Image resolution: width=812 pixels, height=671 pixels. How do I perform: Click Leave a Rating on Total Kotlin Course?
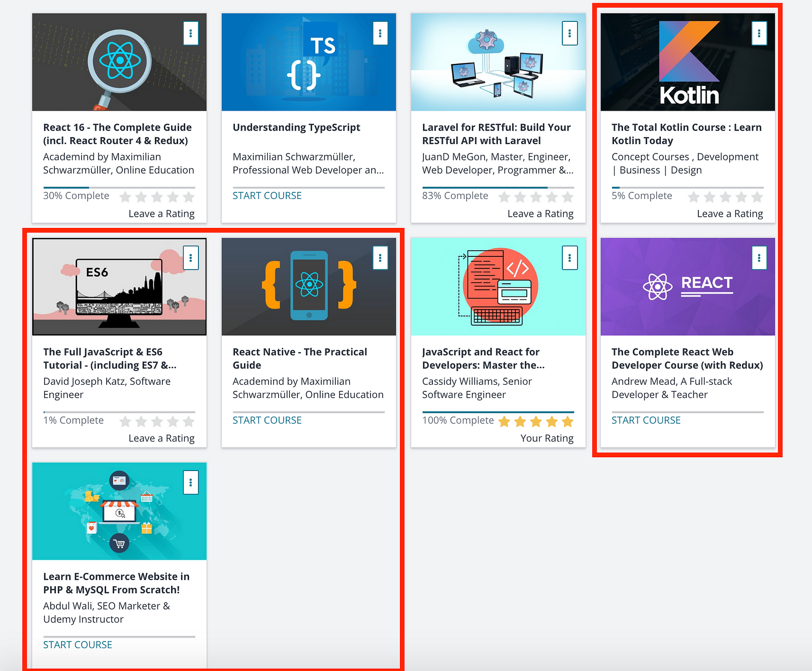730,214
